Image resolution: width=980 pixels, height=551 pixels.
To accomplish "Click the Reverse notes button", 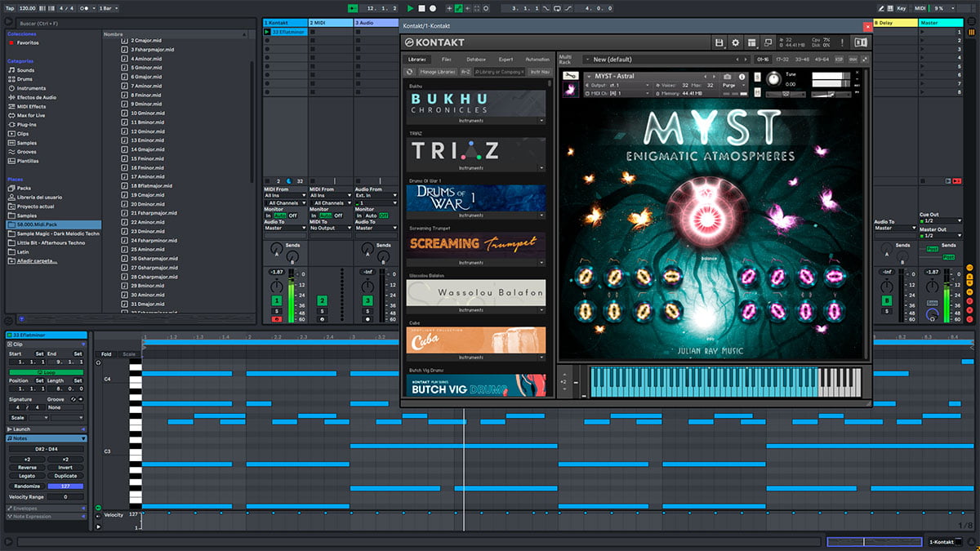I will (27, 468).
